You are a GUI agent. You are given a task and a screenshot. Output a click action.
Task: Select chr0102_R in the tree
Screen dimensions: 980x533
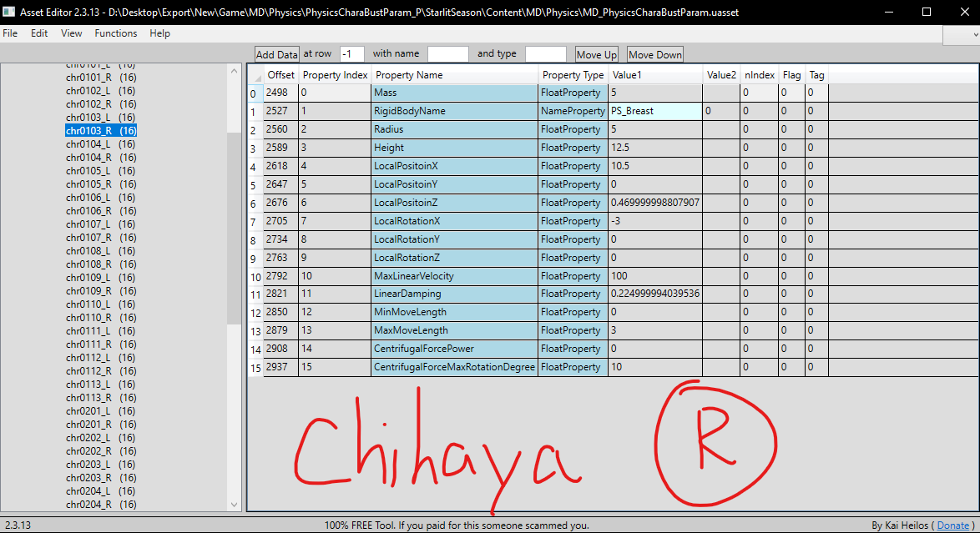(x=101, y=103)
